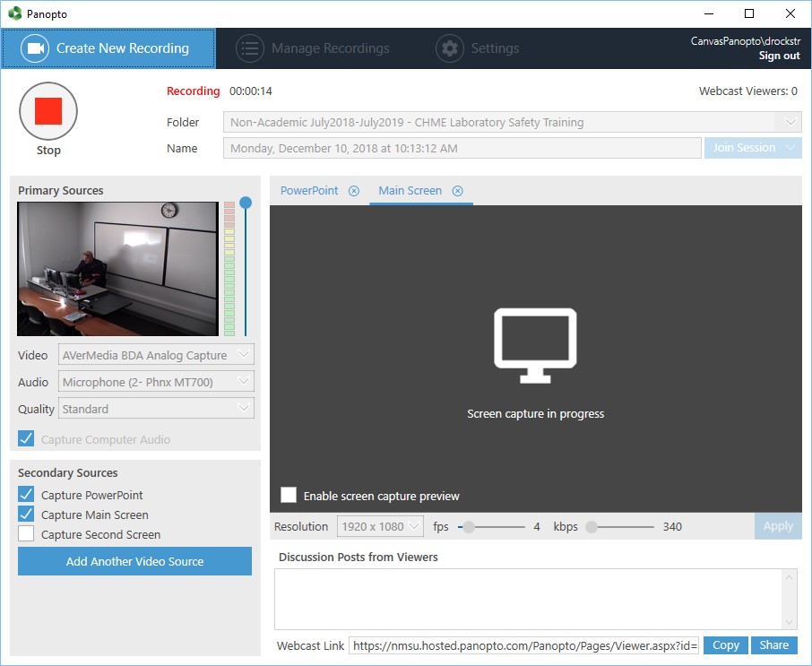
Task: Expand the Folder dropdown
Action: click(790, 122)
